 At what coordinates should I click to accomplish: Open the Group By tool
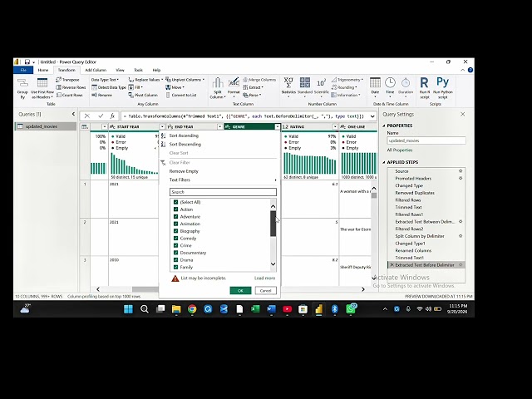pyautogui.click(x=22, y=88)
